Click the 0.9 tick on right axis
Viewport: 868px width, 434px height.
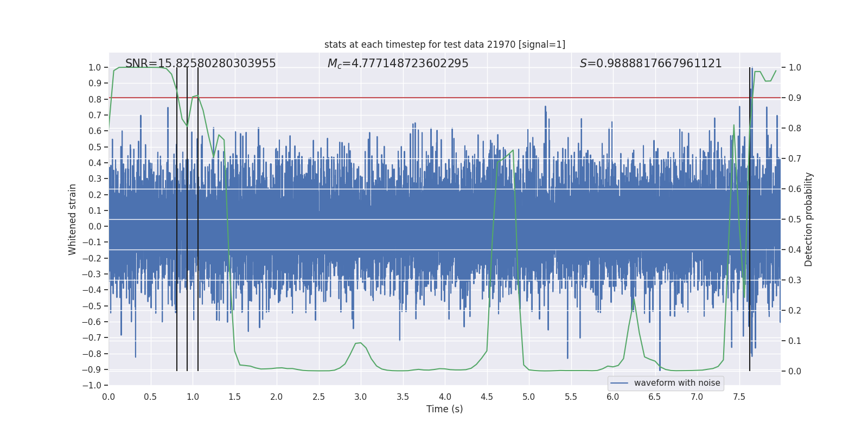pos(795,98)
